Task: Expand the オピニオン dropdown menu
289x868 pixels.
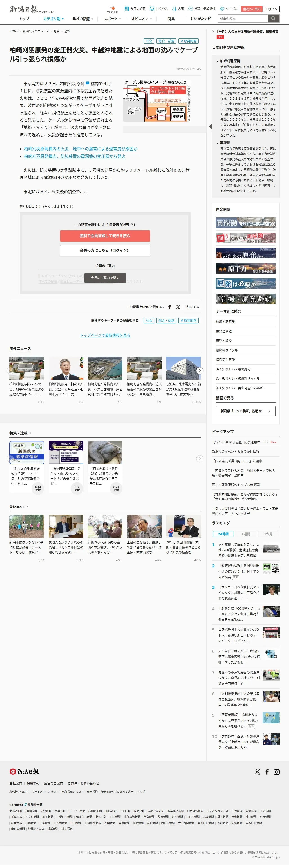Action: 142,19
